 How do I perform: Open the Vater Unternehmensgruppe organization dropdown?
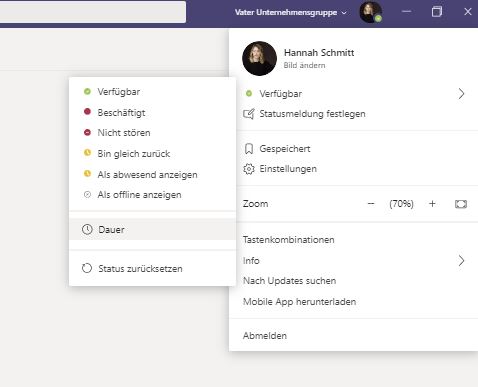click(x=291, y=12)
